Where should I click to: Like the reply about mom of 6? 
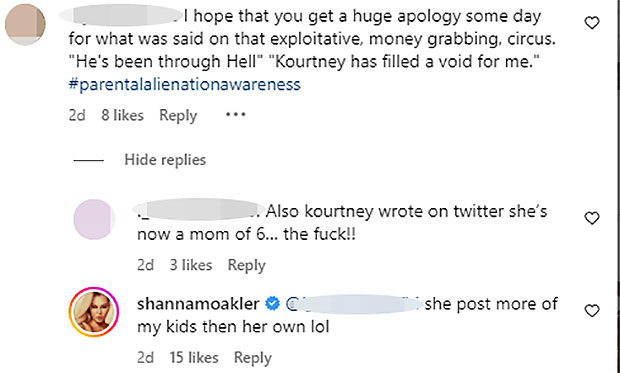pyautogui.click(x=592, y=218)
